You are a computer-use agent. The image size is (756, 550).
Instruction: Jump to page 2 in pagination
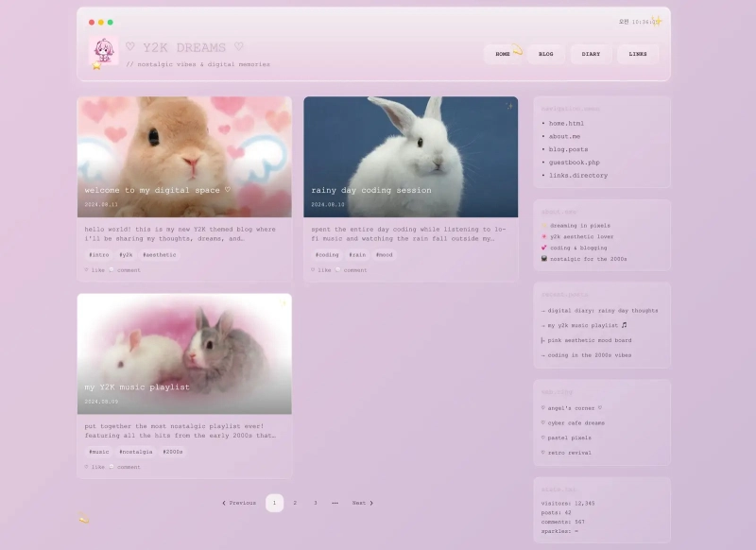point(295,503)
